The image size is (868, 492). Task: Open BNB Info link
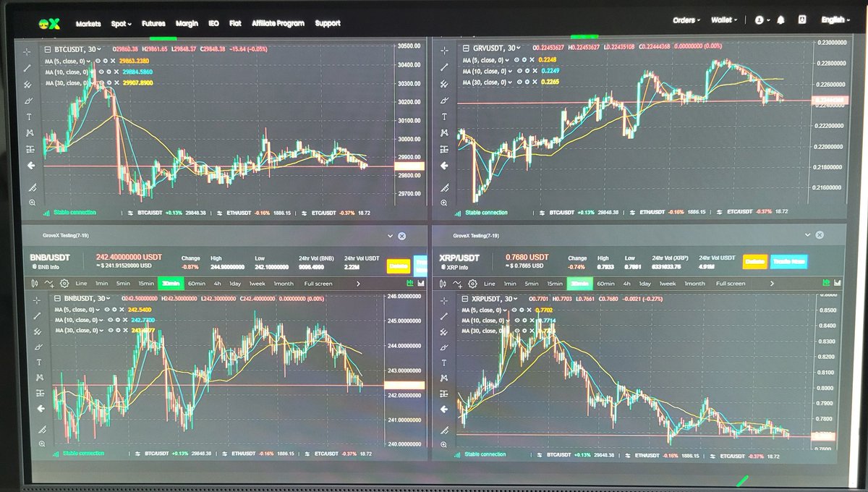click(x=46, y=268)
